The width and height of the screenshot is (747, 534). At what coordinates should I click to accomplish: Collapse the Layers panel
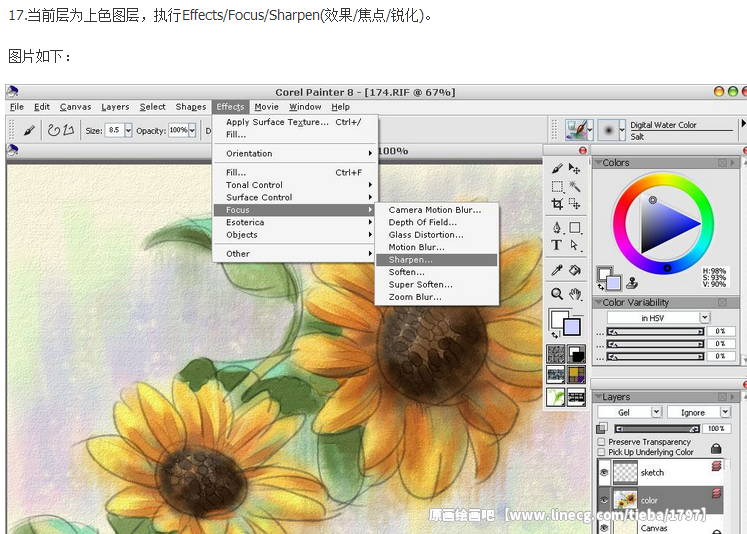[598, 396]
